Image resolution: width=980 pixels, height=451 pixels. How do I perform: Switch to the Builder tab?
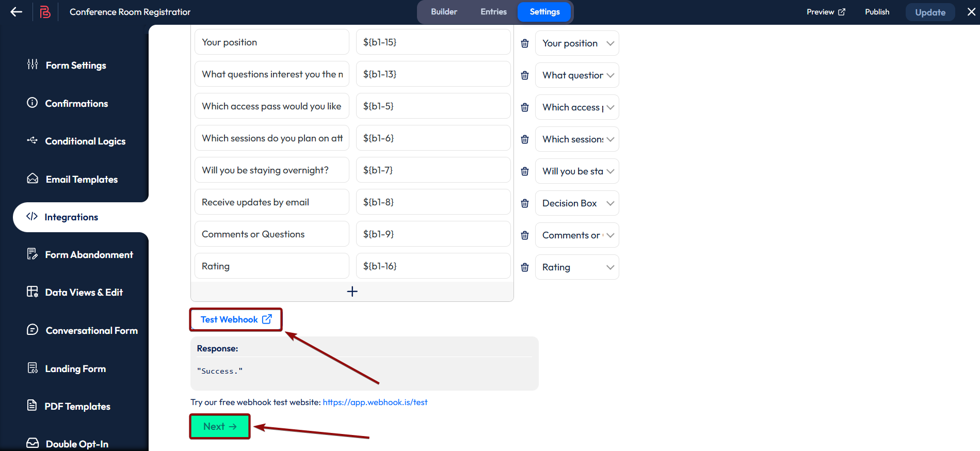point(444,12)
